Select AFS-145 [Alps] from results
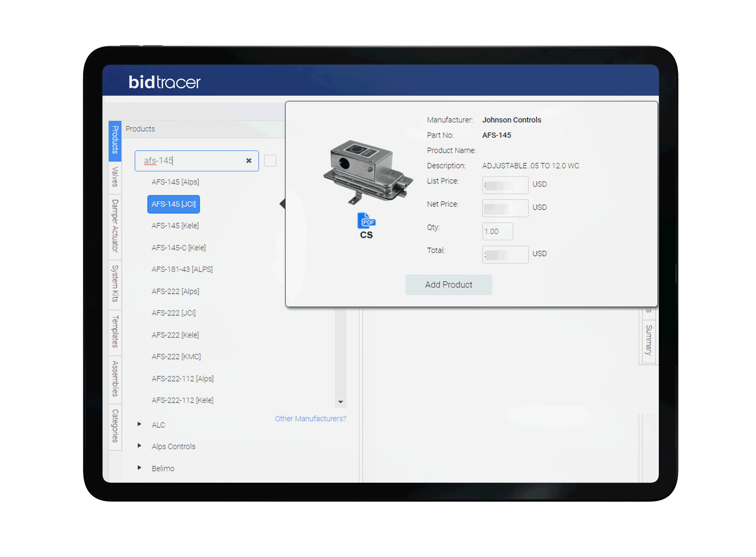756x557 pixels. click(175, 182)
